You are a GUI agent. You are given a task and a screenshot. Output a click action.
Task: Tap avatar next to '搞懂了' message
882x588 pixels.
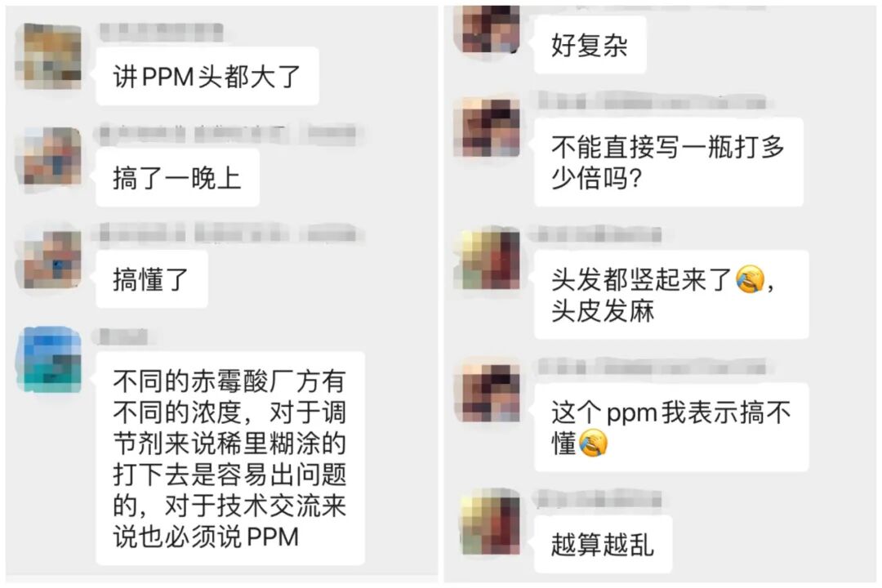(49, 260)
